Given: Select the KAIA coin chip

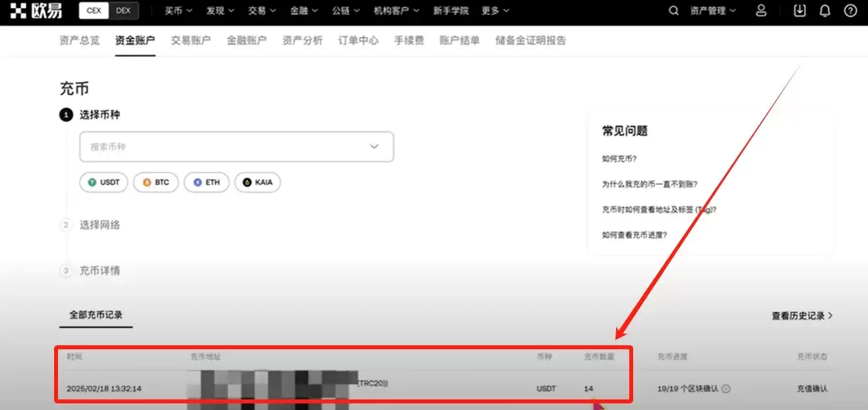Looking at the screenshot, I should (x=257, y=182).
